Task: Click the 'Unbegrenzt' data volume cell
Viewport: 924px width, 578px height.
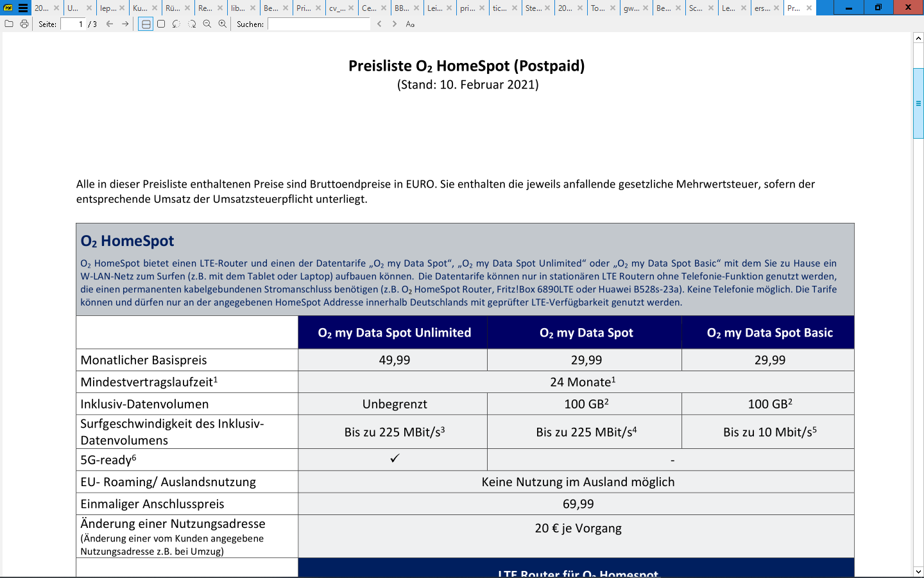Action: point(393,404)
